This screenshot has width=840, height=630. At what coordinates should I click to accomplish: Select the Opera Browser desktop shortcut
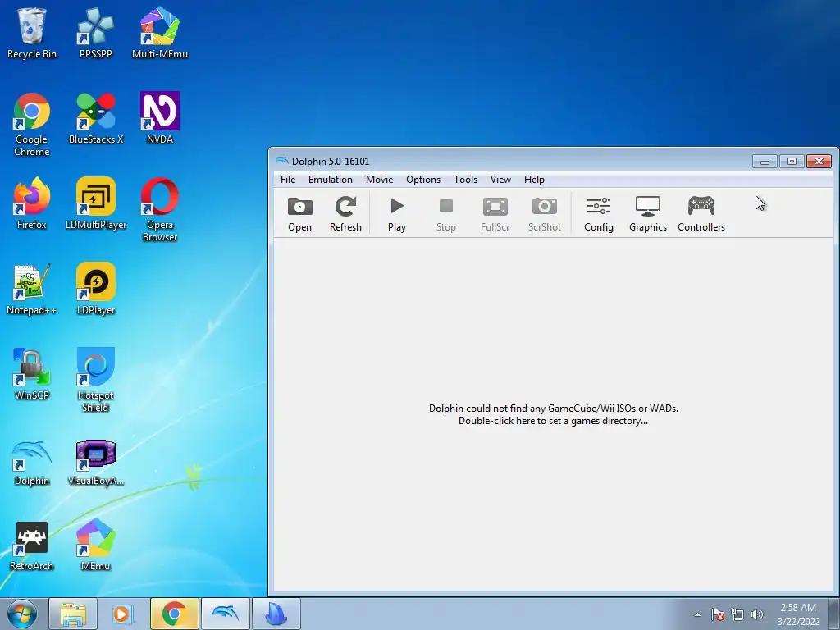[x=160, y=210]
